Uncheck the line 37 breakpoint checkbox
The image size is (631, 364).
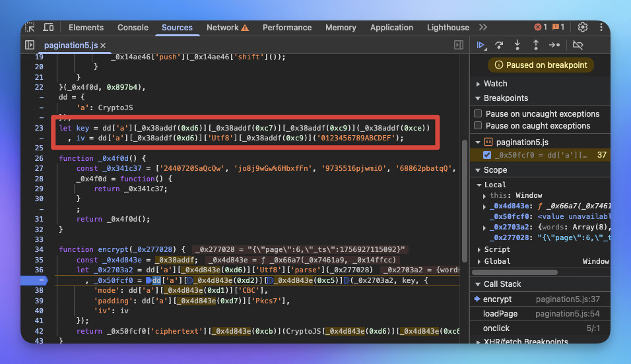click(x=487, y=155)
